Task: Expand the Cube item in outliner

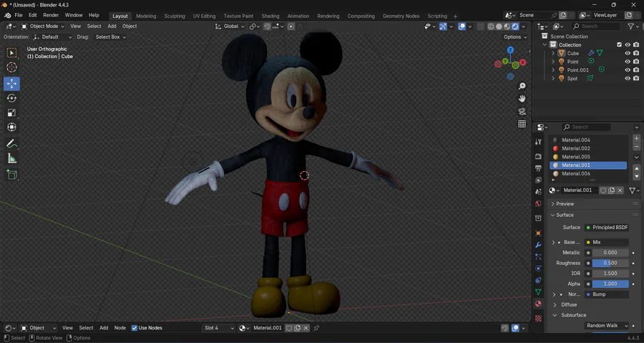Action: 553,53
